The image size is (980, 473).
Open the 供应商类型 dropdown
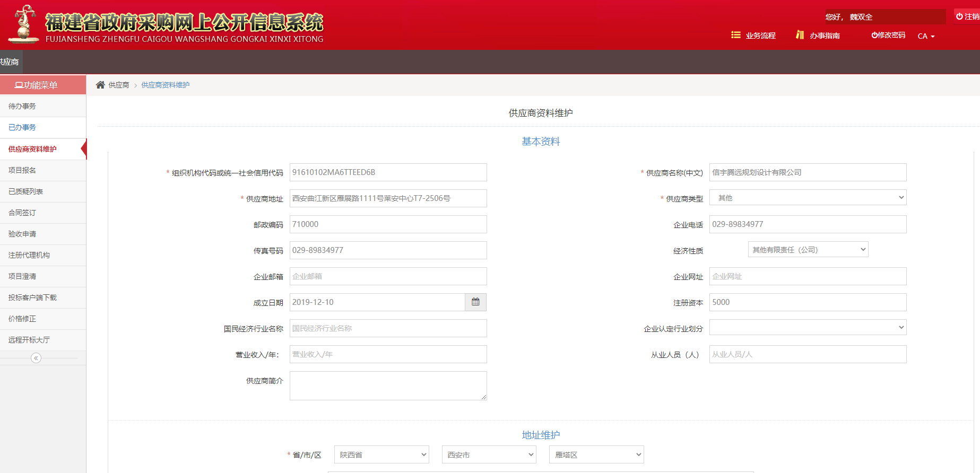pyautogui.click(x=808, y=198)
